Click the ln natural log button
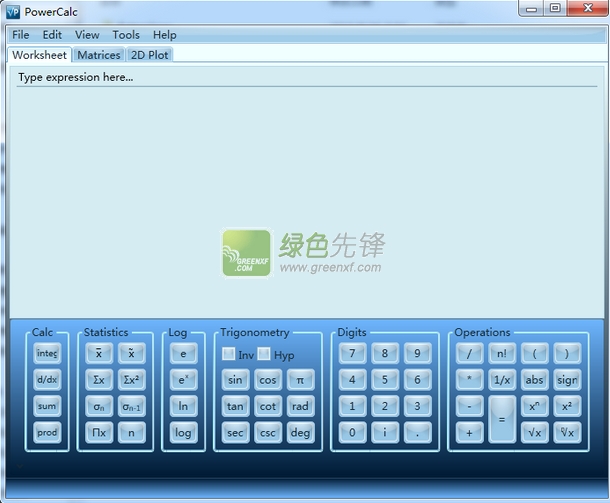This screenshot has height=503, width=610. coord(183,406)
